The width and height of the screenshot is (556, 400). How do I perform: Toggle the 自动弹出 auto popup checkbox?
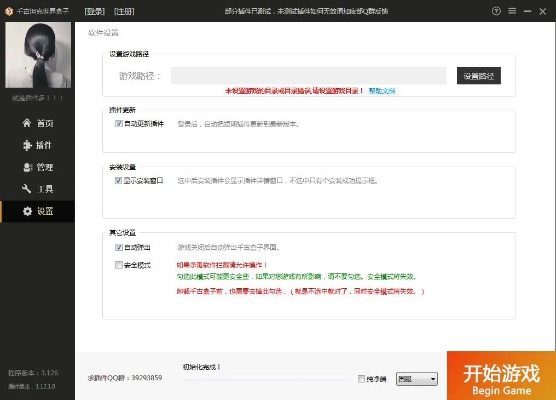(119, 247)
